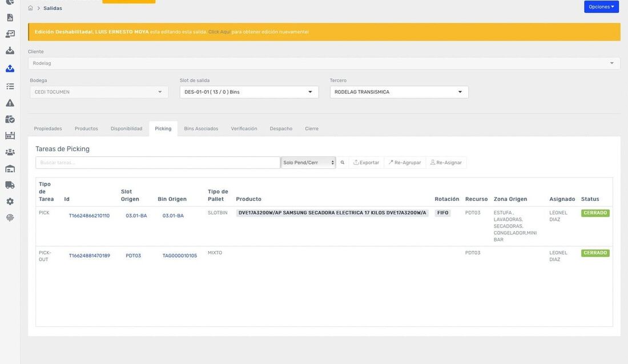Open the warning triangle alerts icon

point(10,103)
